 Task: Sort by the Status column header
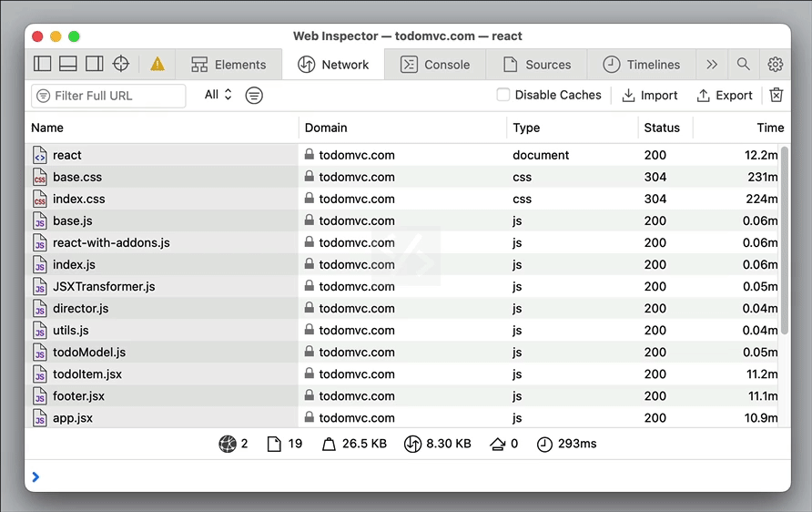[665, 128]
